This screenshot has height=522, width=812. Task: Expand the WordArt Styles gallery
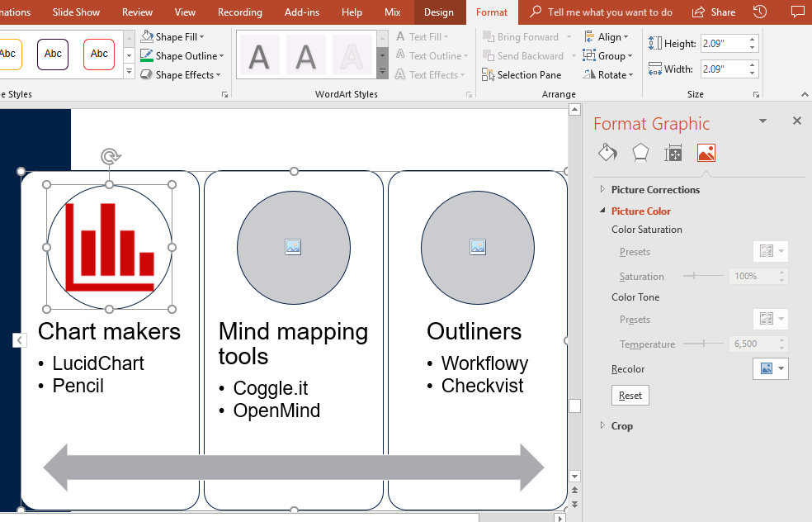pos(383,72)
